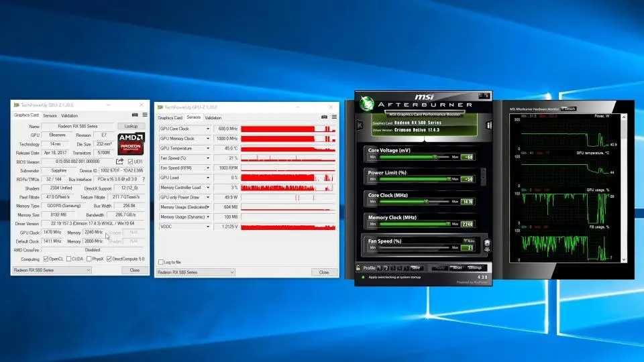
Task: Click Reset button in Afterburner
Action: tap(456, 268)
